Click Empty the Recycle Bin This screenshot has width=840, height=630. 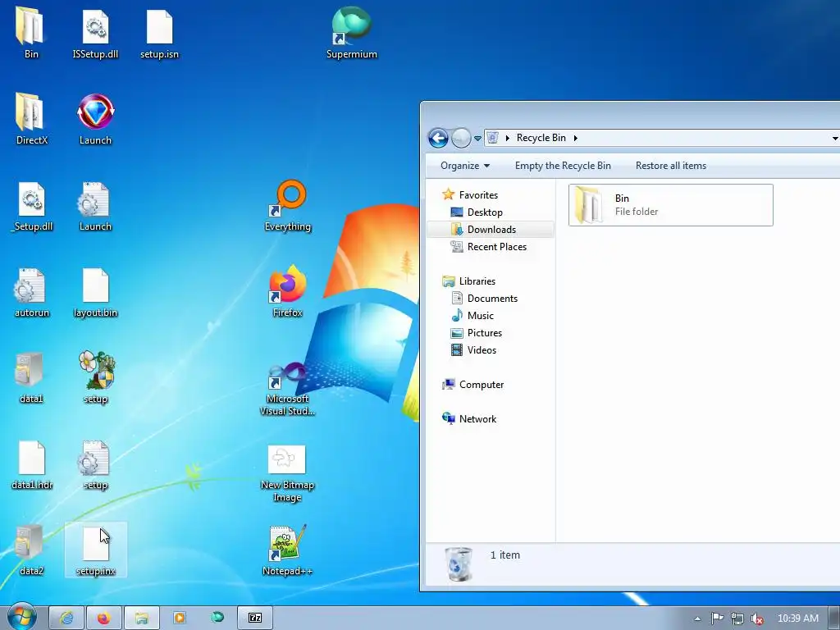click(563, 166)
